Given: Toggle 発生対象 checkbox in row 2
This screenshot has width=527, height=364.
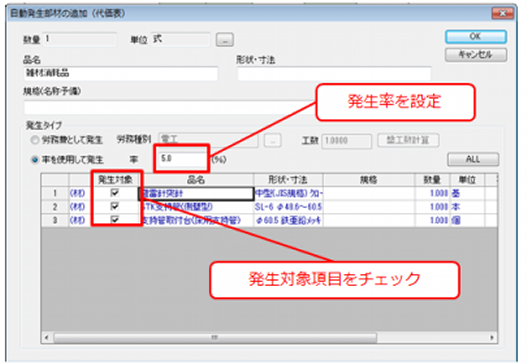Looking at the screenshot, I should tap(115, 206).
